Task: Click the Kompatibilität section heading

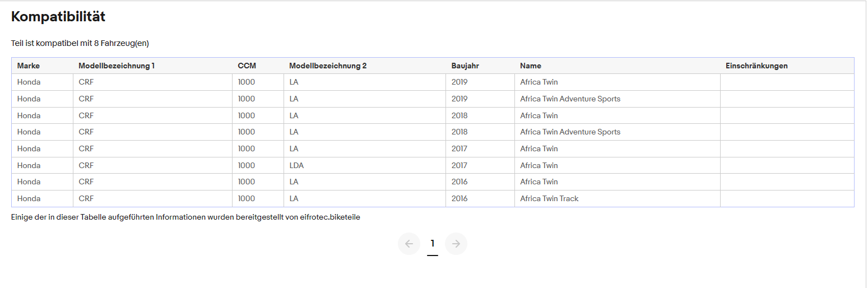Action: 58,17
